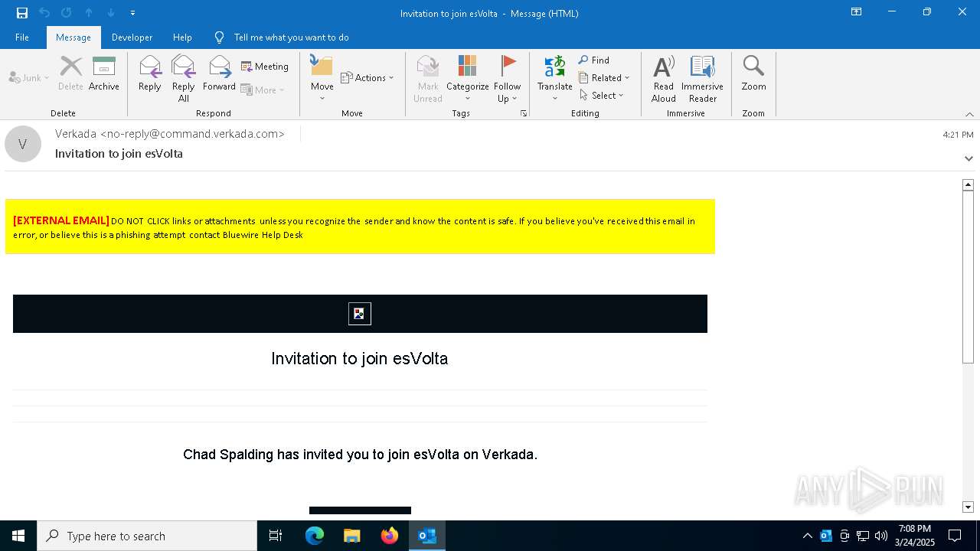Open the Ribbon Display Options button
This screenshot has width=980, height=551.
click(857, 12)
